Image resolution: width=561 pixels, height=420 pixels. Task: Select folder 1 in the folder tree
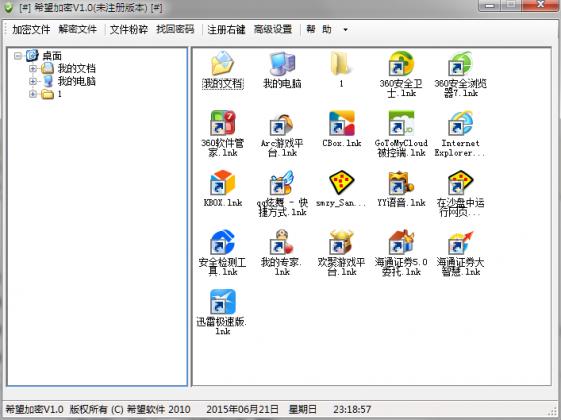pos(59,94)
